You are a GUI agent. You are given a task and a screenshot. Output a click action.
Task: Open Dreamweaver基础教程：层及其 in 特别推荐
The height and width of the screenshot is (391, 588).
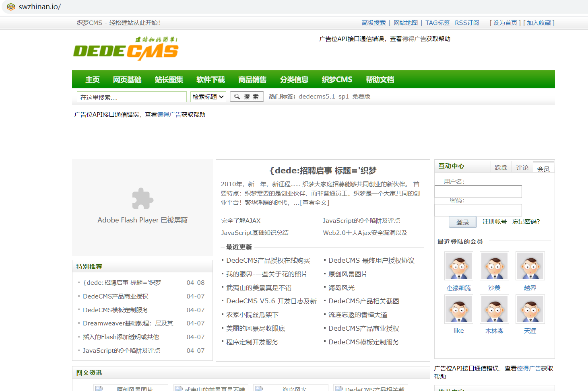point(128,323)
